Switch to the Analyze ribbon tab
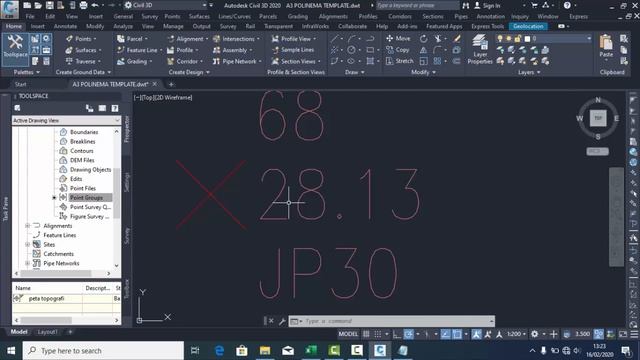This screenshot has height=360, width=640. 123,26
